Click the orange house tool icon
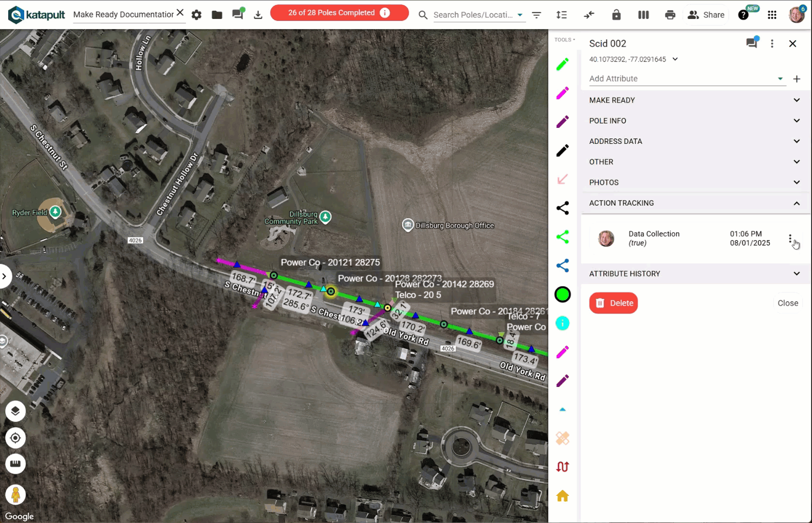This screenshot has height=523, width=812. click(562, 496)
